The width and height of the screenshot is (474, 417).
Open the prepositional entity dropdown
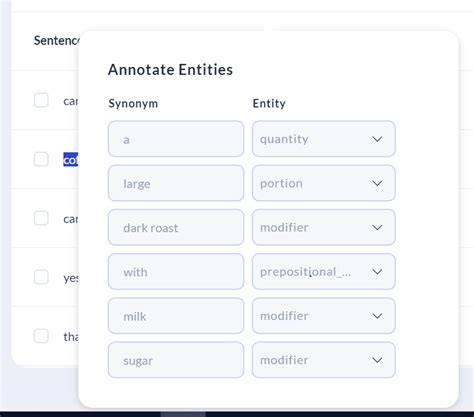coord(324,272)
